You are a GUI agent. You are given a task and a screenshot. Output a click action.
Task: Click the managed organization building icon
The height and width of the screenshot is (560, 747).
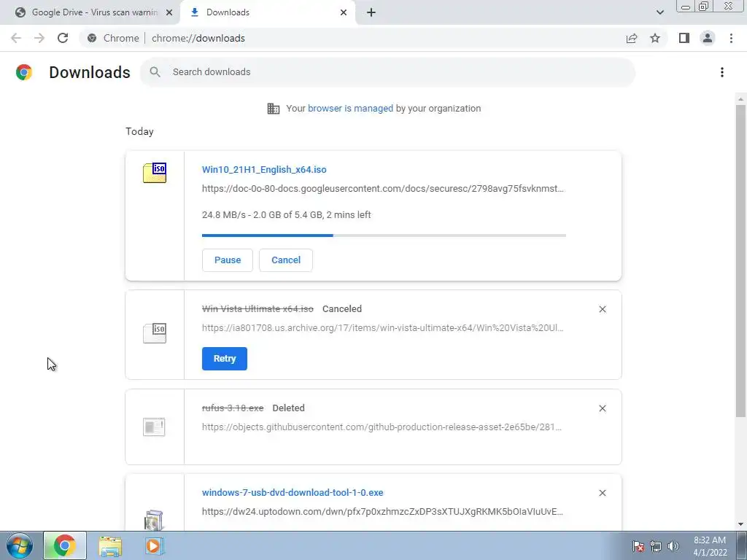[x=274, y=109]
